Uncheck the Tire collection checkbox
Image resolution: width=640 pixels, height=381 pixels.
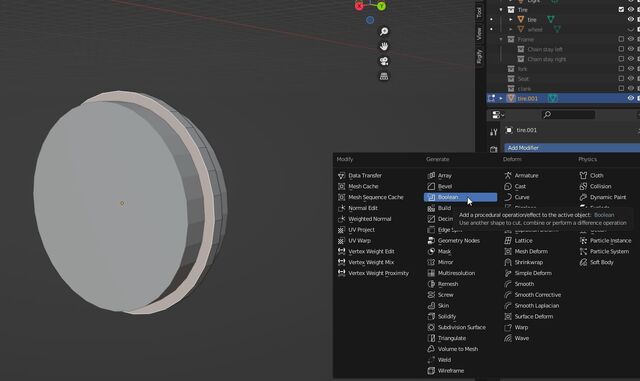(x=621, y=9)
